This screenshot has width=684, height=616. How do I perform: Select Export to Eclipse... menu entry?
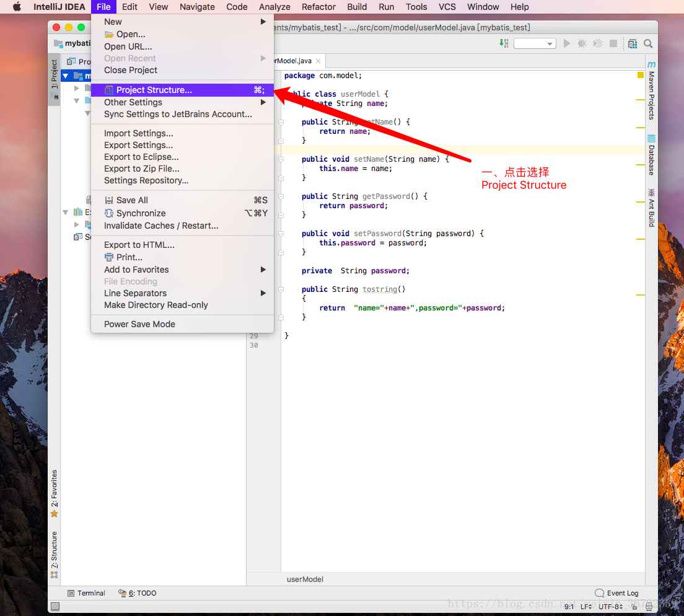pyautogui.click(x=182, y=157)
